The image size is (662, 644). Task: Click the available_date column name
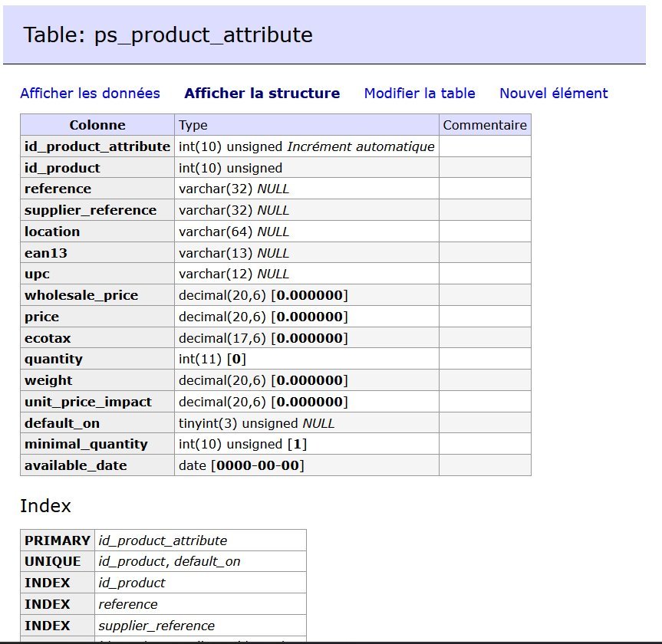(x=76, y=465)
